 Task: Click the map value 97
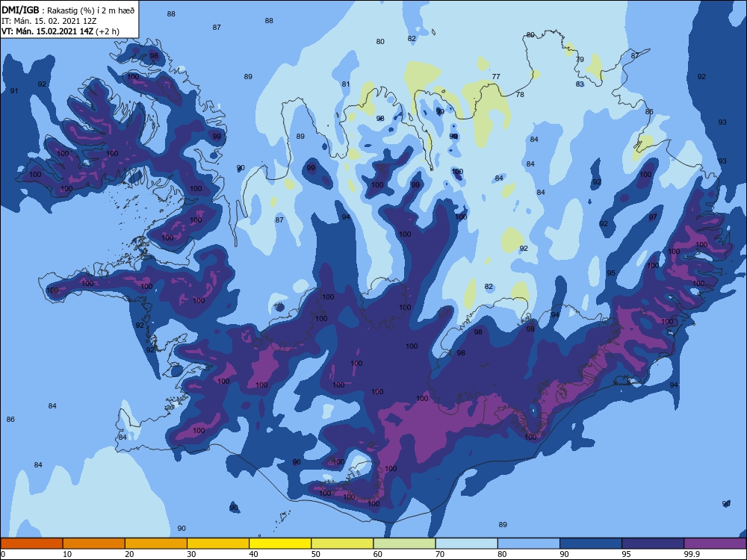tap(653, 217)
